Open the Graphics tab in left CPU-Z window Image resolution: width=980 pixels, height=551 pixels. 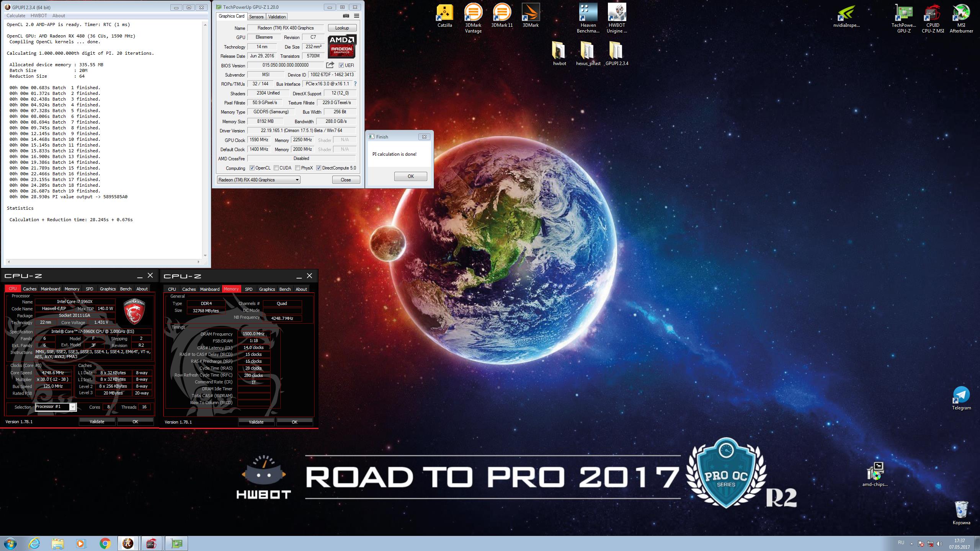coord(108,289)
